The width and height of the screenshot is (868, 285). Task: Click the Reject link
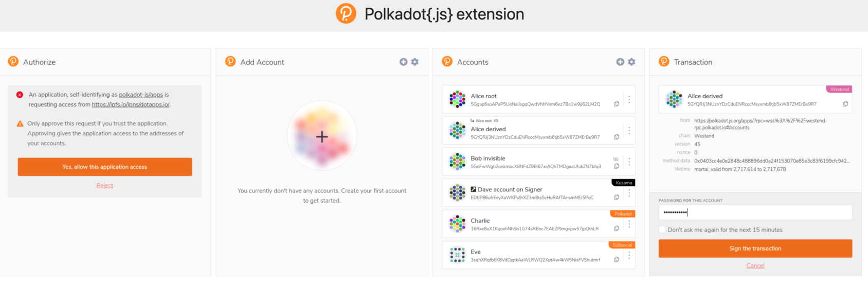click(104, 185)
